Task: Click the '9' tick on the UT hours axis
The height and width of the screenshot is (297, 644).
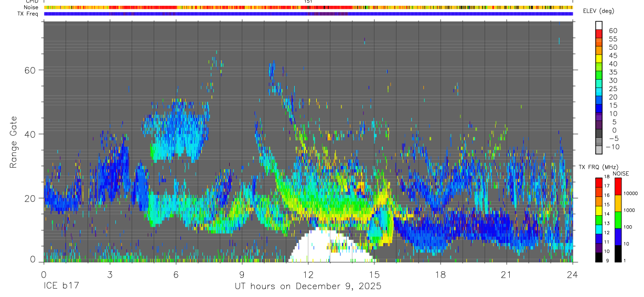Action: (242, 274)
